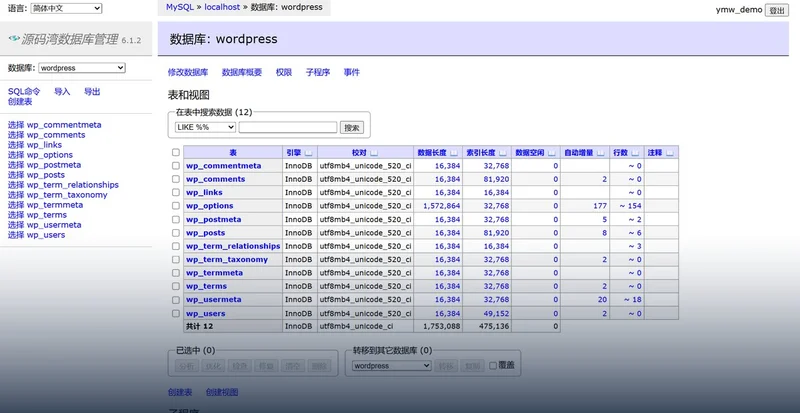Click the help icon beside 注释 column header
The image size is (800, 413).
point(669,153)
